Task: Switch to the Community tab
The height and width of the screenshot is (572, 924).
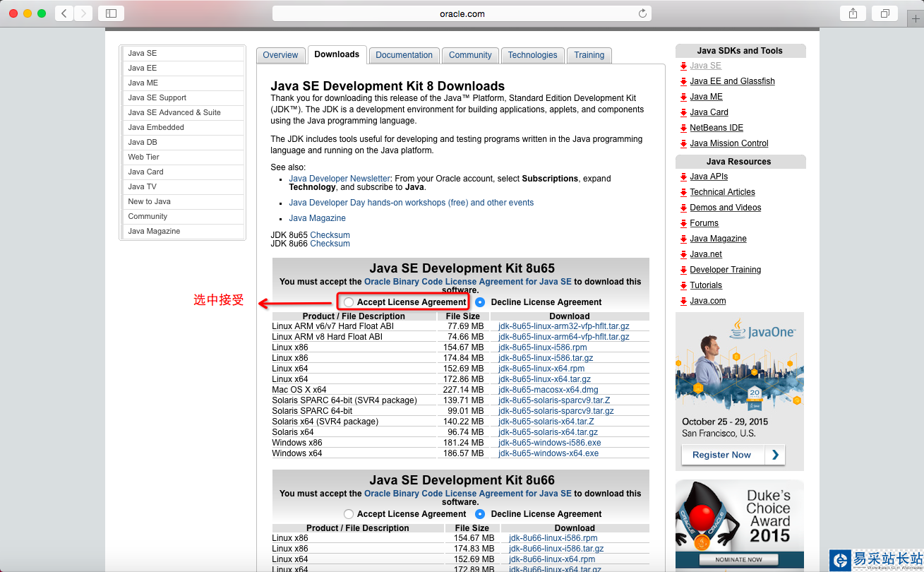Action: [x=470, y=55]
